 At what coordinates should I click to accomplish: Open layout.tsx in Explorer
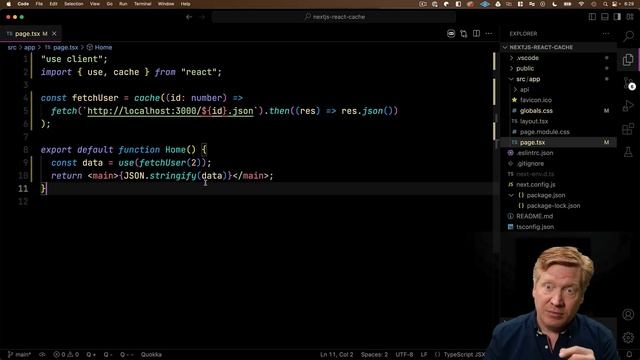[x=558, y=121]
